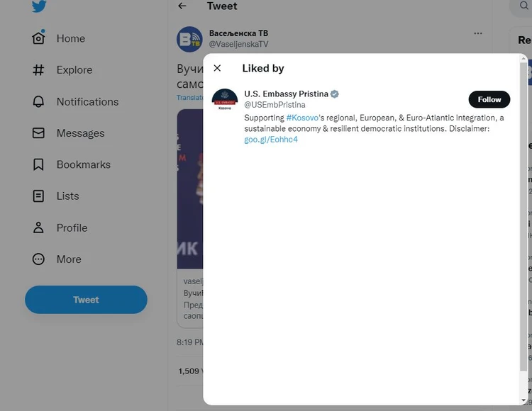
Task: Open the Profile person icon
Action: [38, 227]
